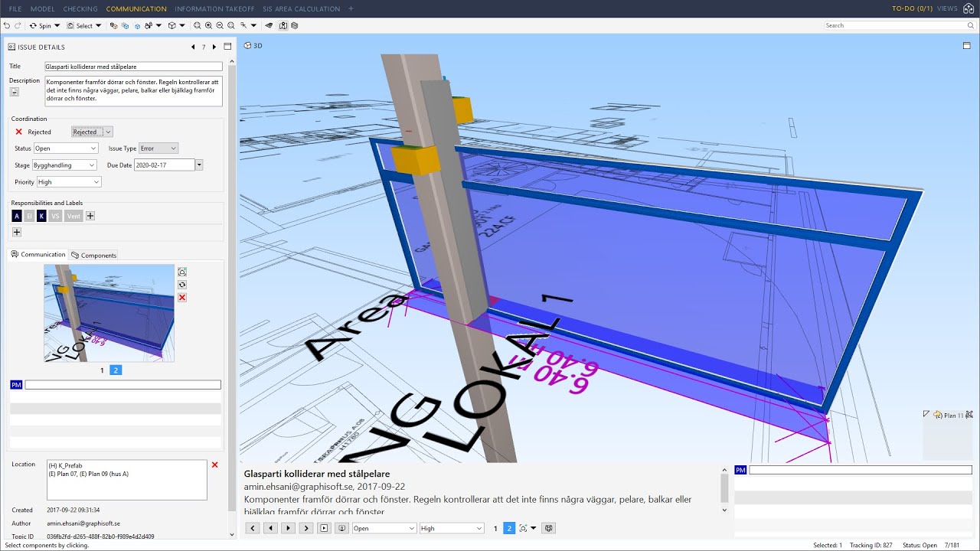Open the SIS AREA CALCULATION tab
The height and width of the screenshot is (551, 980).
pyautogui.click(x=301, y=8)
